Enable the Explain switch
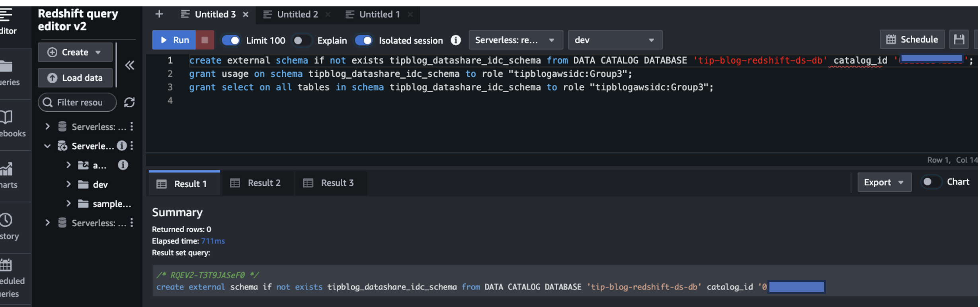The image size is (980, 307). pos(301,40)
